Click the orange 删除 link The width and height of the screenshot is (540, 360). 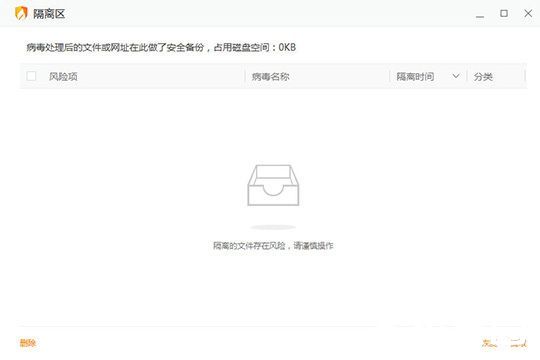tap(28, 343)
